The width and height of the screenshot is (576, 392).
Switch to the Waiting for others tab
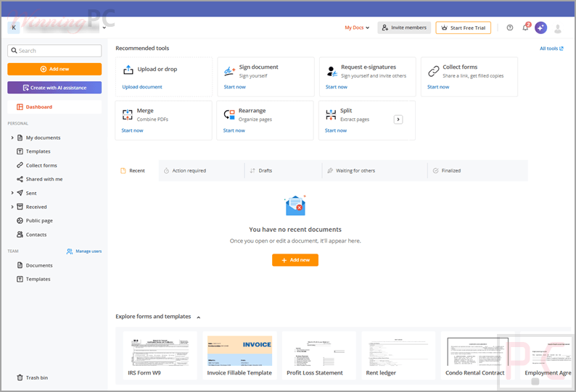(x=375, y=171)
